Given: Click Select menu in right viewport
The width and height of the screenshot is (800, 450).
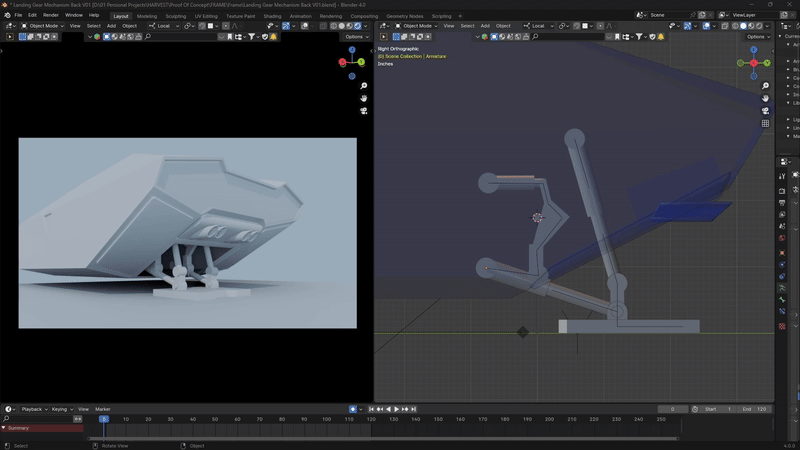Looking at the screenshot, I should click(x=467, y=26).
